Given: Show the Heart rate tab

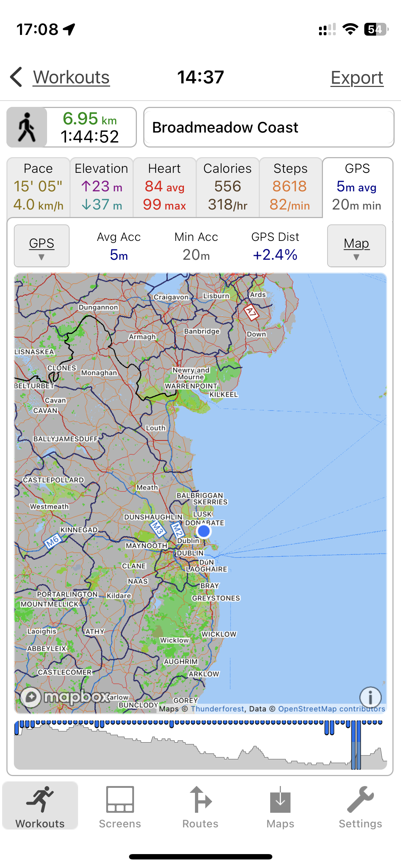Looking at the screenshot, I should click(x=165, y=187).
